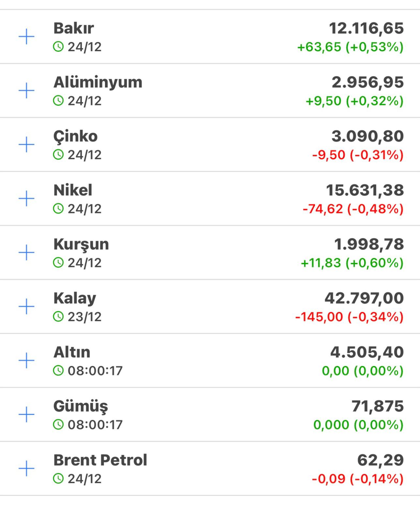Tap the plus icon for Kalay
Viewport: 420px width, 522px height.
pos(26,307)
